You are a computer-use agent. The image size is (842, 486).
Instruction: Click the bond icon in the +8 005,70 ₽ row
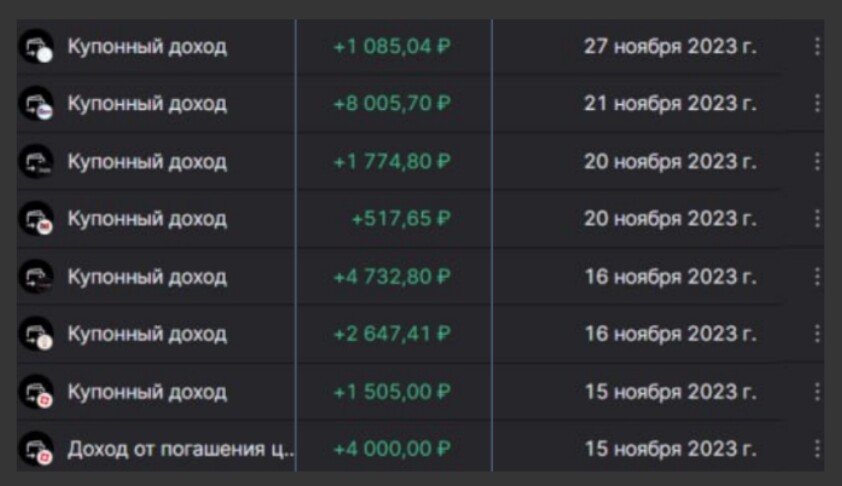(36, 105)
